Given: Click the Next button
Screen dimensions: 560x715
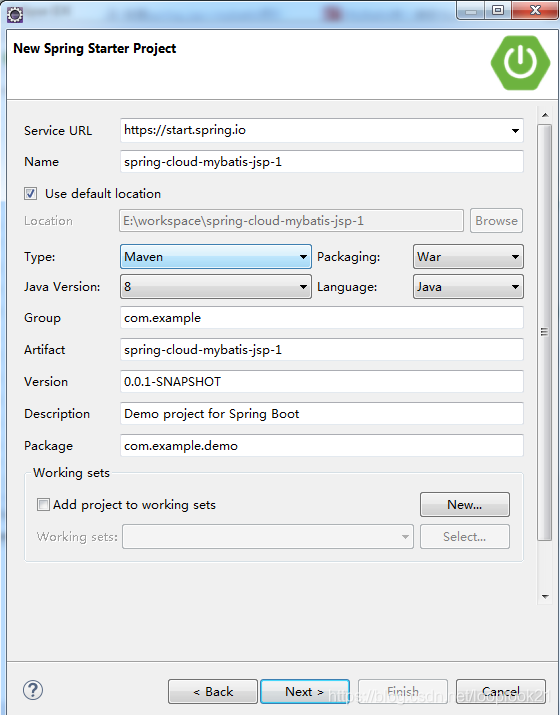Looking at the screenshot, I should (305, 692).
